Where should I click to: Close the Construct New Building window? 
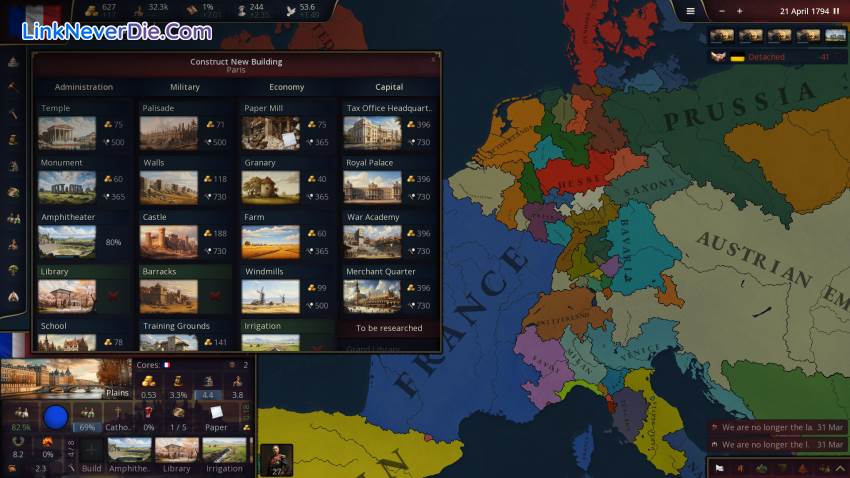(x=433, y=60)
